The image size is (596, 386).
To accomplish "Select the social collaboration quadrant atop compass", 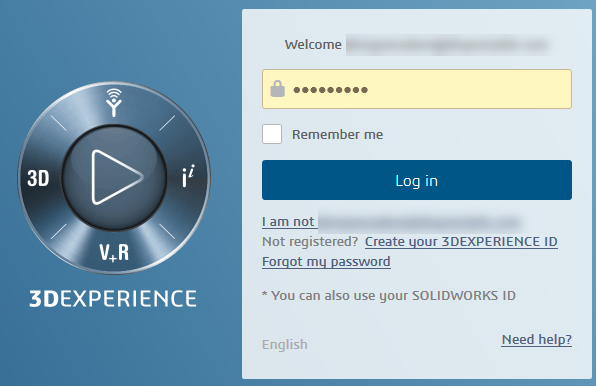I will 114,103.
